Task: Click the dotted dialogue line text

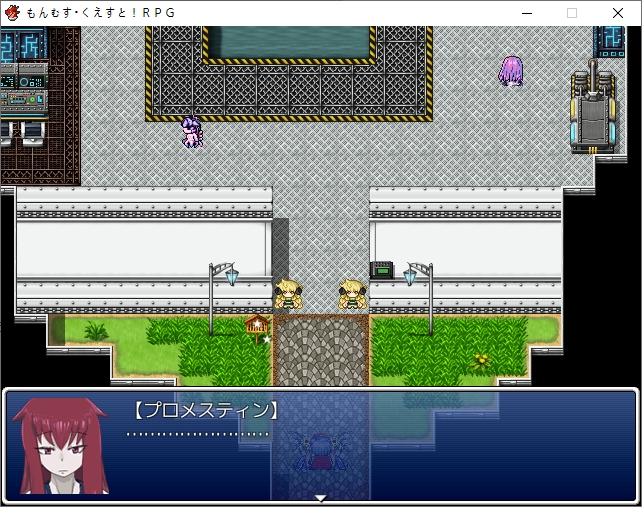Action: point(197,434)
